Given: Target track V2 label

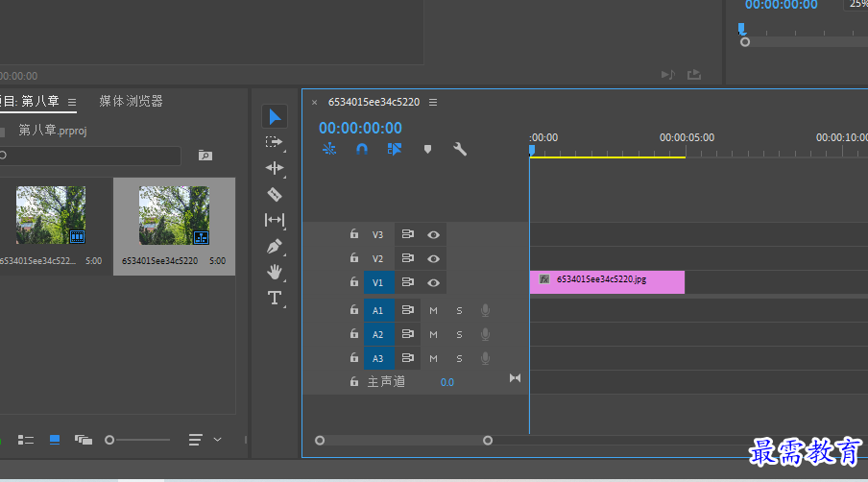Looking at the screenshot, I should pos(377,258).
